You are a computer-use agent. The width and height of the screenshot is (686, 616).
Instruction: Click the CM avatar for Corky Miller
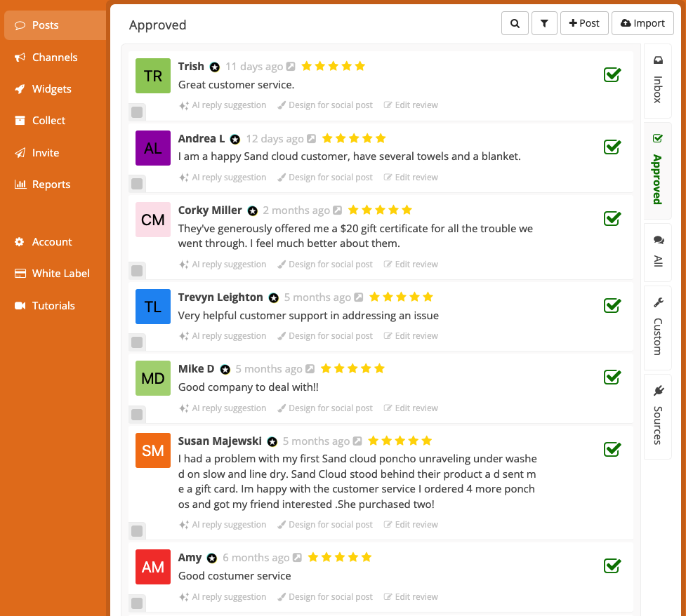pyautogui.click(x=153, y=220)
